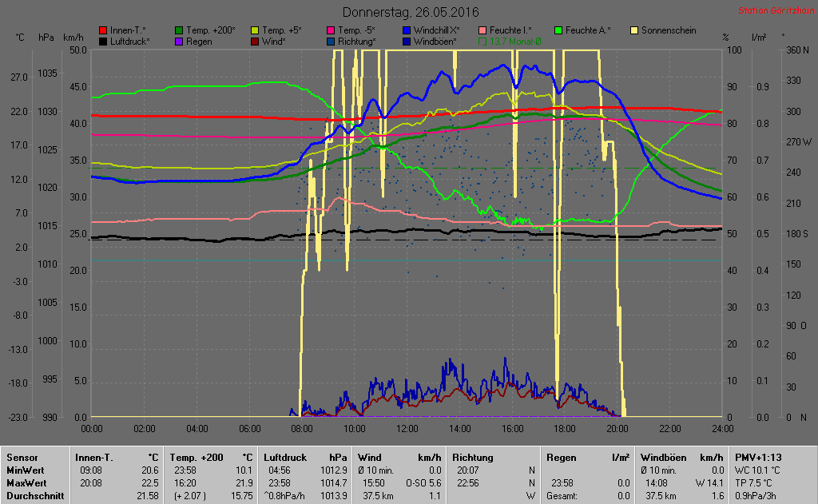Click the purple Regen legend square

pos(179,42)
